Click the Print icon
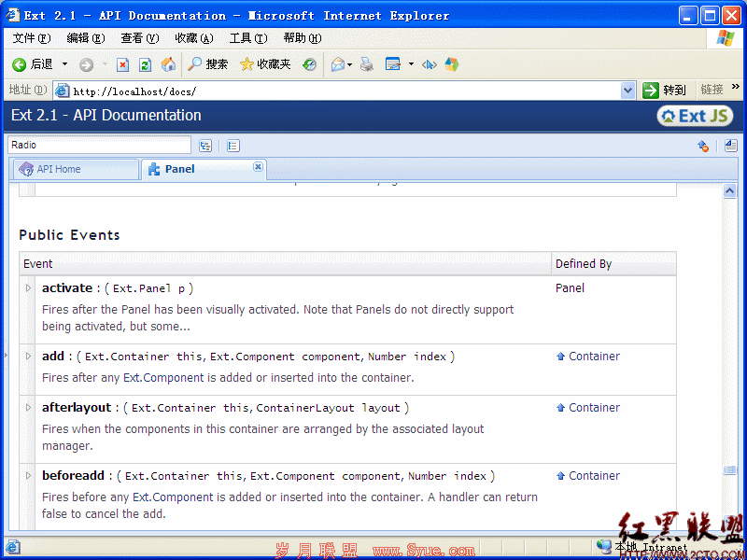 tap(367, 64)
